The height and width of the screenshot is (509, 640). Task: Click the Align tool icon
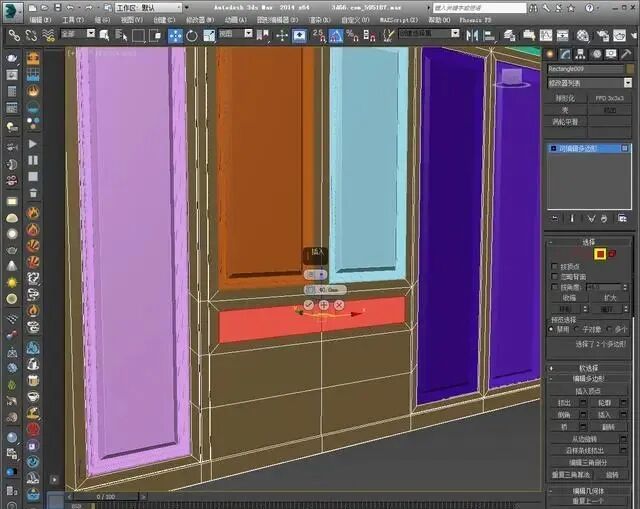coord(489,36)
